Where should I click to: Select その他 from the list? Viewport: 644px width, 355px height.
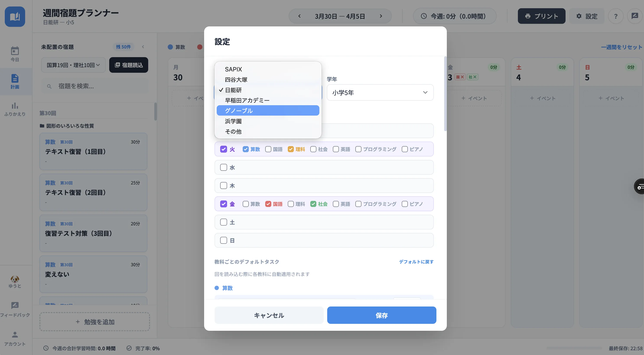[x=268, y=131]
